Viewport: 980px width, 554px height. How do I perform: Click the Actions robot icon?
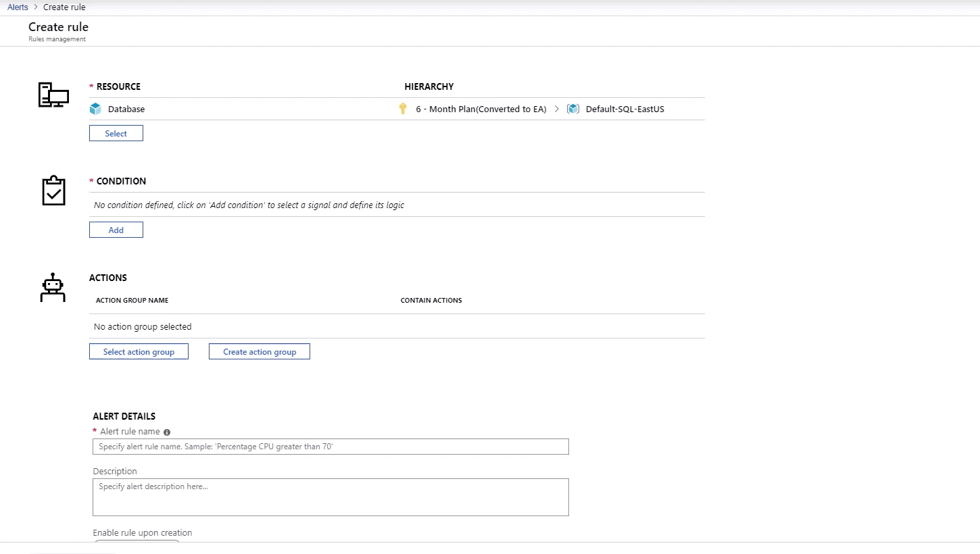[53, 287]
